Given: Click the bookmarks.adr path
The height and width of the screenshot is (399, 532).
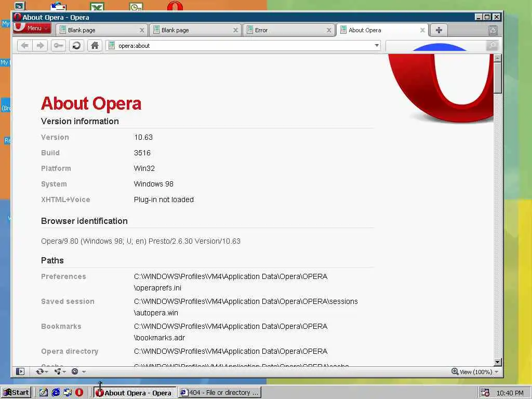Looking at the screenshot, I should [231, 332].
